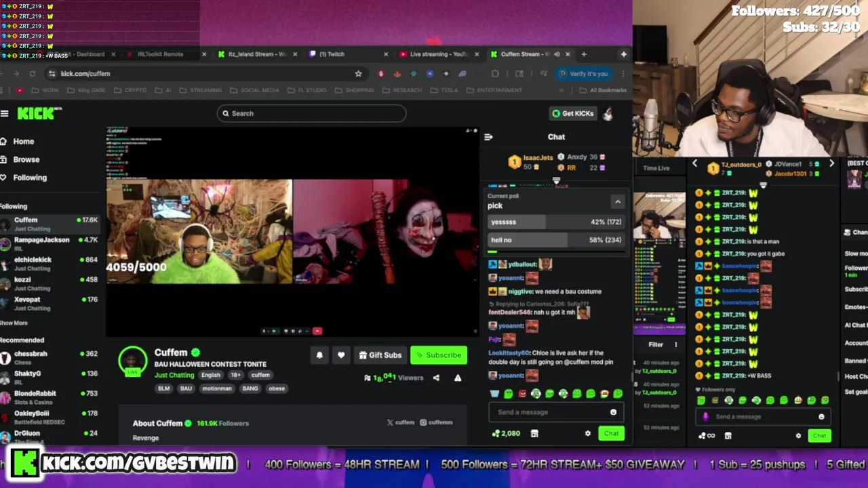The image size is (868, 488).
Task: Expand gifter leaderboard below IsaacJets
Action: coord(556,181)
